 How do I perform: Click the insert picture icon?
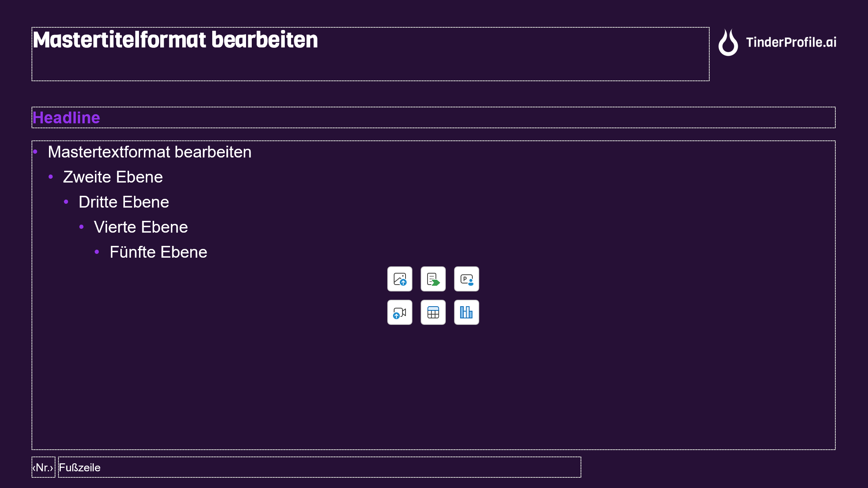coord(399,279)
